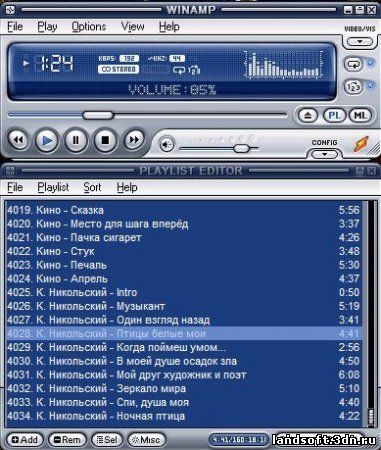Select track 4030 В моей душе осадок зла
The image size is (381, 450).
(x=184, y=361)
